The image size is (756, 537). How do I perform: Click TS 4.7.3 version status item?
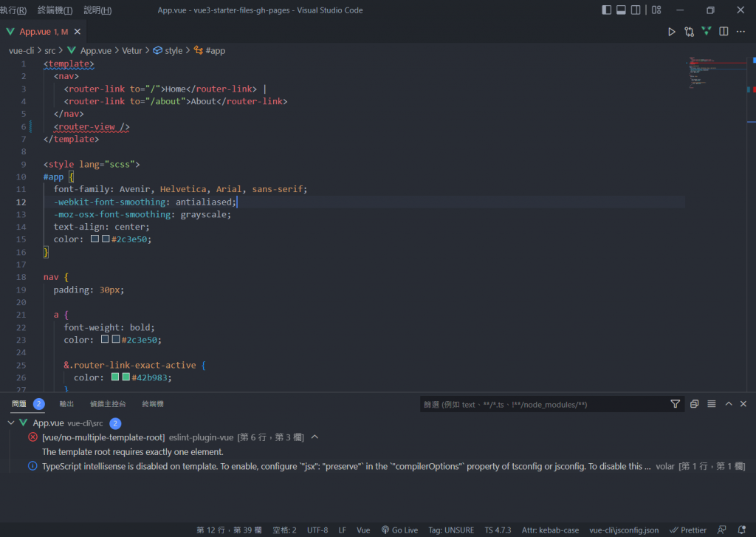click(498, 530)
